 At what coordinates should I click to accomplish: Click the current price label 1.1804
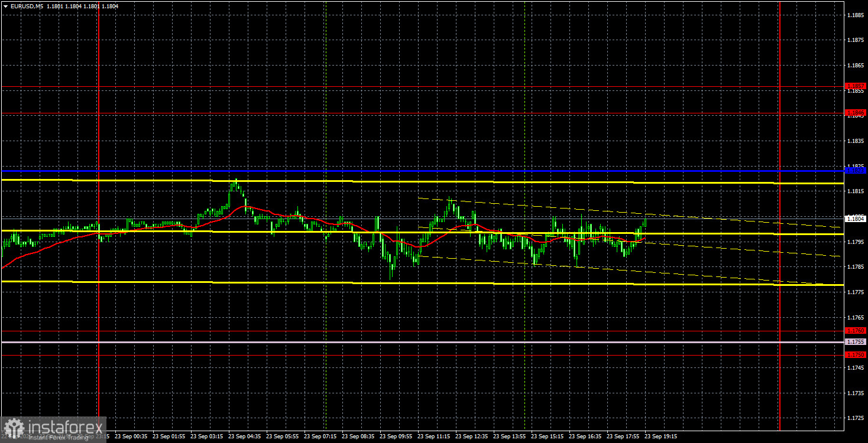[x=856, y=219]
